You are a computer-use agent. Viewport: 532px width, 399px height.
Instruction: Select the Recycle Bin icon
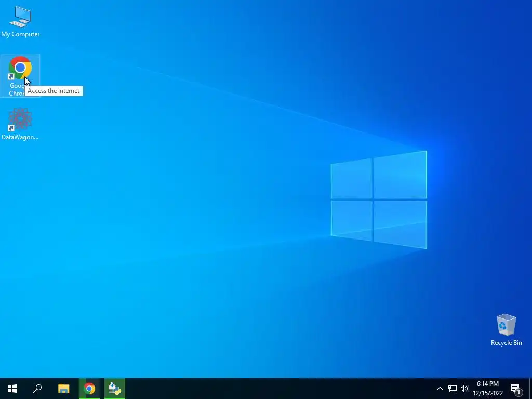pos(506,330)
